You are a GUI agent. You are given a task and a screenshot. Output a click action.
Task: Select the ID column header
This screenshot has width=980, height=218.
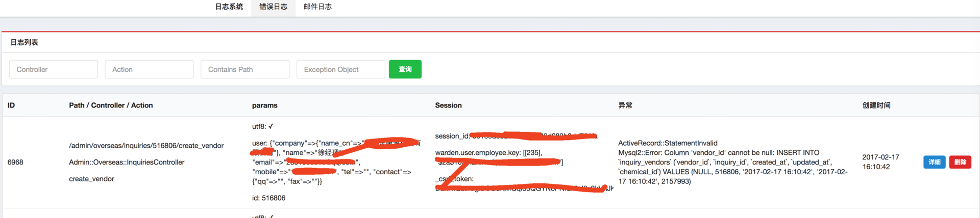point(11,105)
